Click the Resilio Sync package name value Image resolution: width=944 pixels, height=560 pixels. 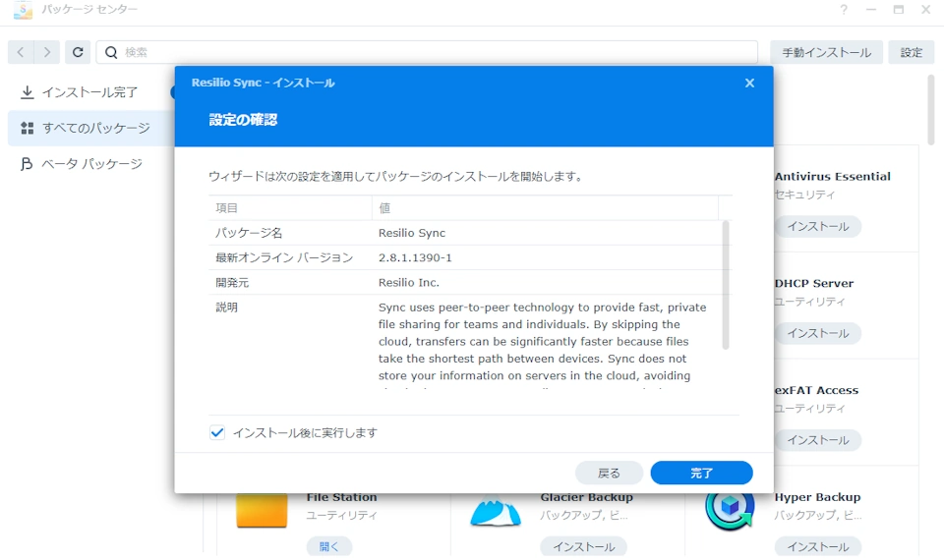pyautogui.click(x=412, y=233)
